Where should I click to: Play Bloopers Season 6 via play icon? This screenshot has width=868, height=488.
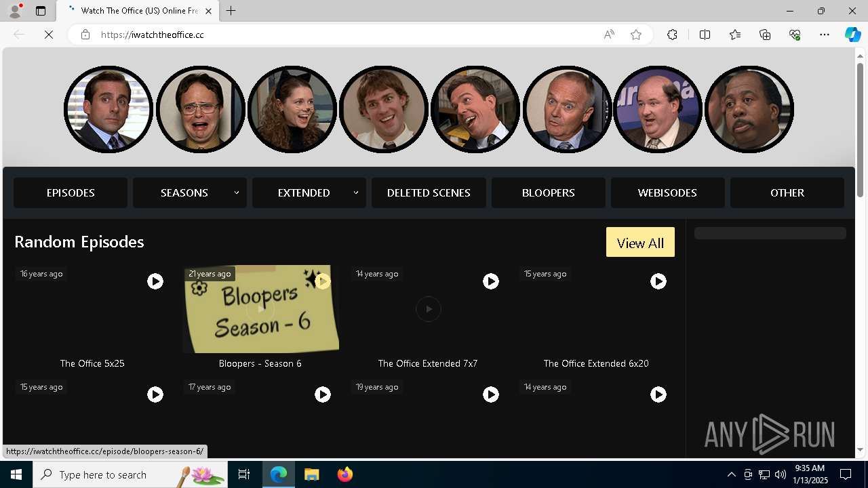pyautogui.click(x=323, y=281)
